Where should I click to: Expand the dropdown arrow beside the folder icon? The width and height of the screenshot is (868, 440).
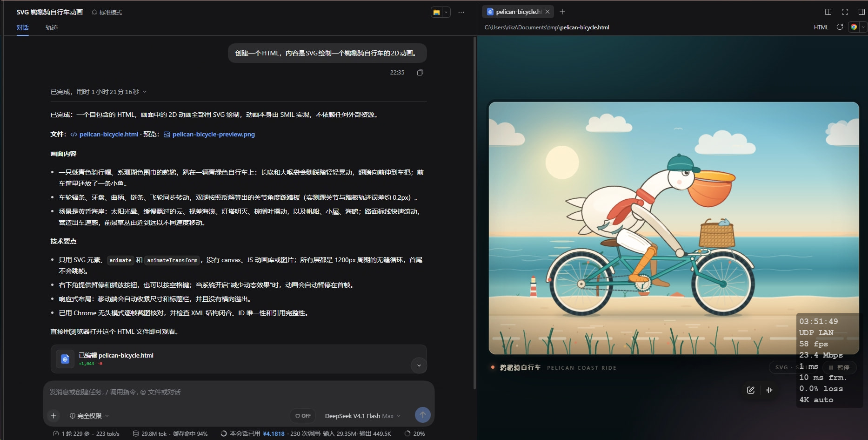click(446, 13)
